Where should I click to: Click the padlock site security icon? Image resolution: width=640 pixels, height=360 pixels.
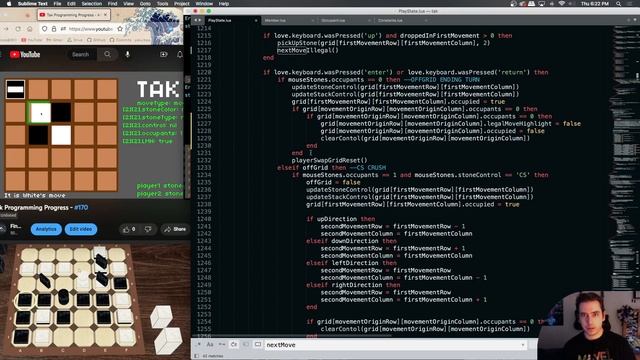click(x=53, y=29)
